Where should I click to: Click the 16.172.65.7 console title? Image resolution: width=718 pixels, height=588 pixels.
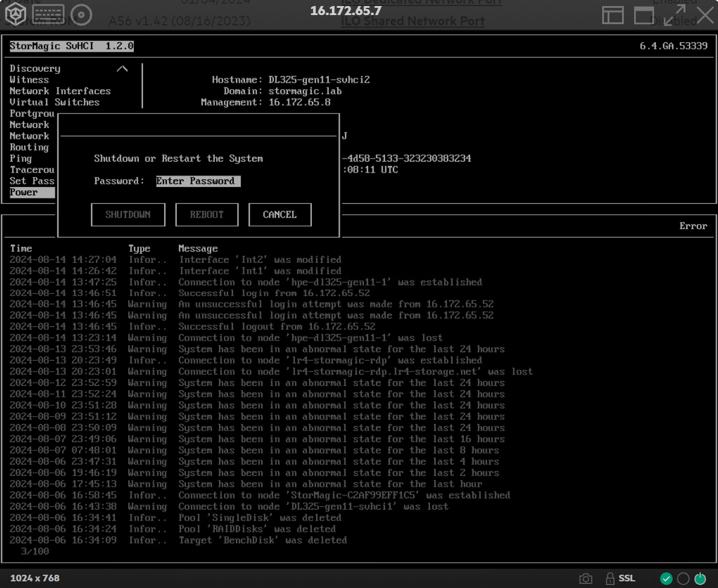click(x=346, y=11)
